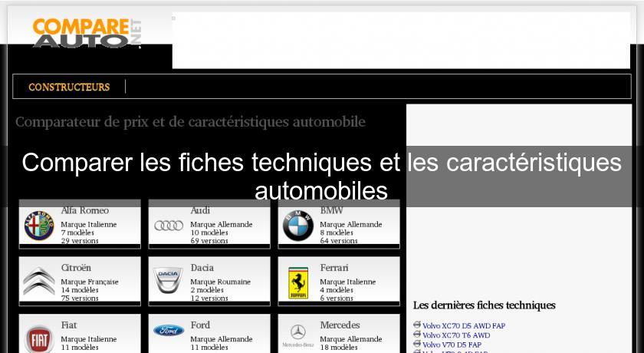The image size is (644, 353).
Task: Click Volvo icon beside XC70 D5 AWD FAP
Action: pos(417,325)
